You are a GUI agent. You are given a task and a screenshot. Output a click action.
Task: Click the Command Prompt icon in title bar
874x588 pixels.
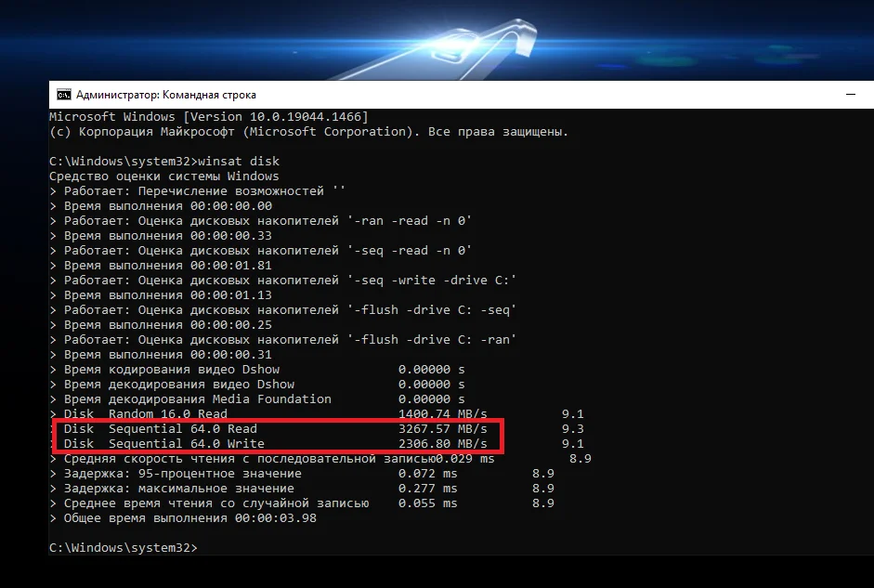click(x=63, y=95)
